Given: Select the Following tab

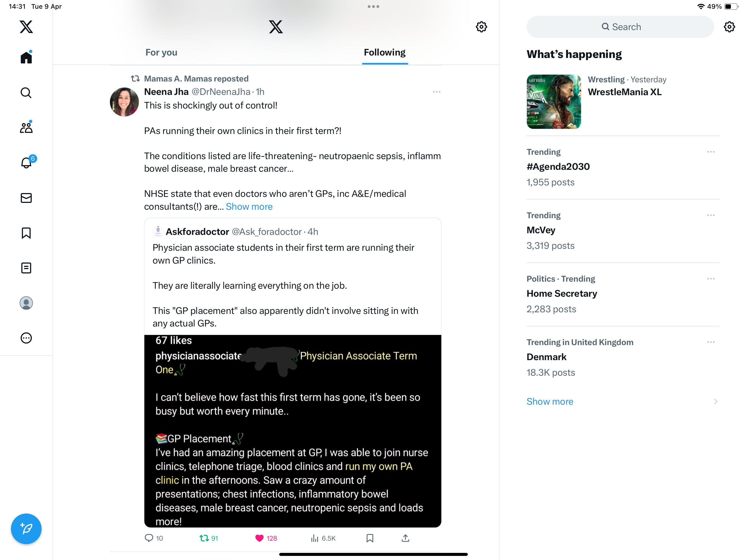Looking at the screenshot, I should click(385, 53).
